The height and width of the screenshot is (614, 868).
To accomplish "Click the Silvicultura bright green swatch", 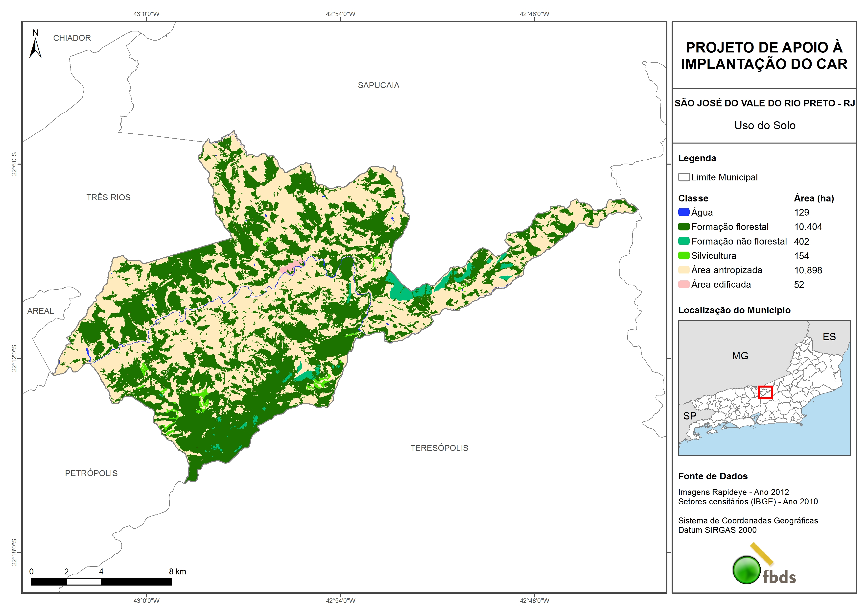I will 683,255.
